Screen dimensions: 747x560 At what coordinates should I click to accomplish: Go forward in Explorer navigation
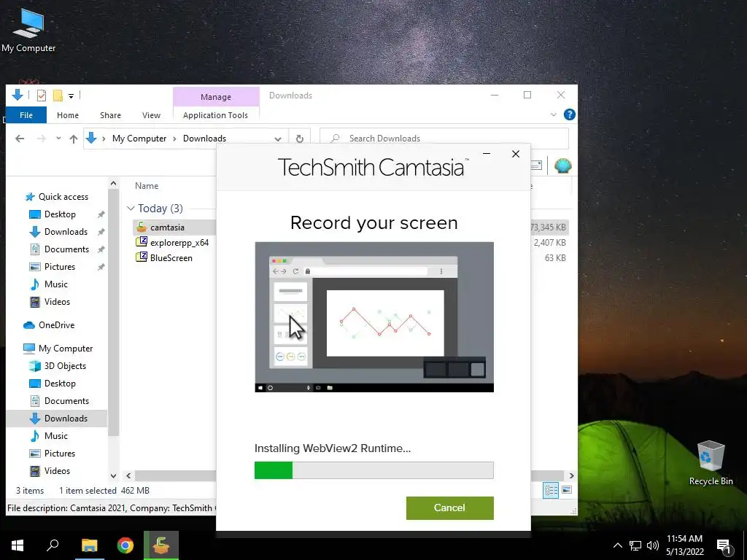42,139
